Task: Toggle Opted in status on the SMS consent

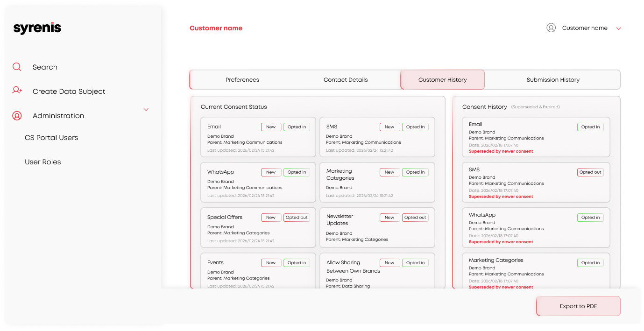Action: (x=415, y=127)
